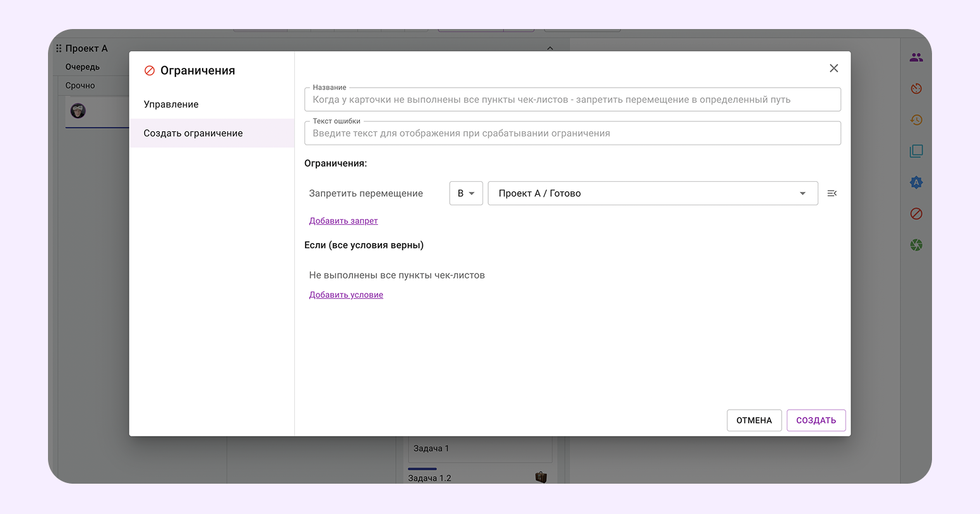Click the teal stacked squares icon
Image resolution: width=980 pixels, height=514 pixels.
pos(916,151)
